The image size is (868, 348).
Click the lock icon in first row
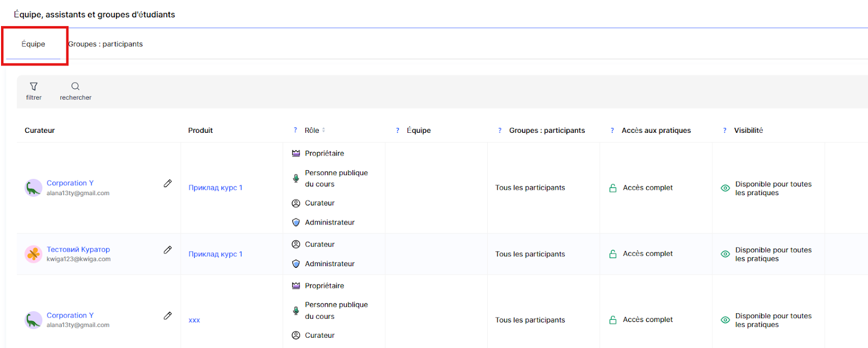[x=613, y=188]
